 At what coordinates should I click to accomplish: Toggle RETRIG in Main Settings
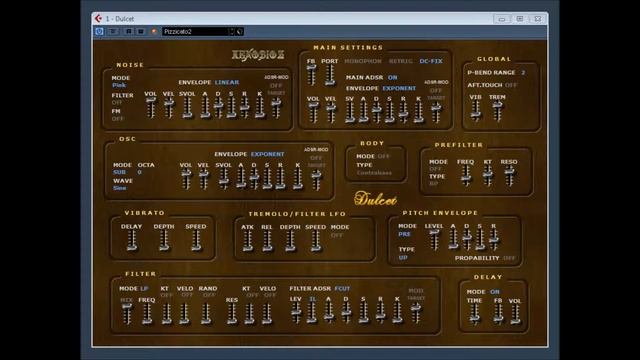pos(400,61)
